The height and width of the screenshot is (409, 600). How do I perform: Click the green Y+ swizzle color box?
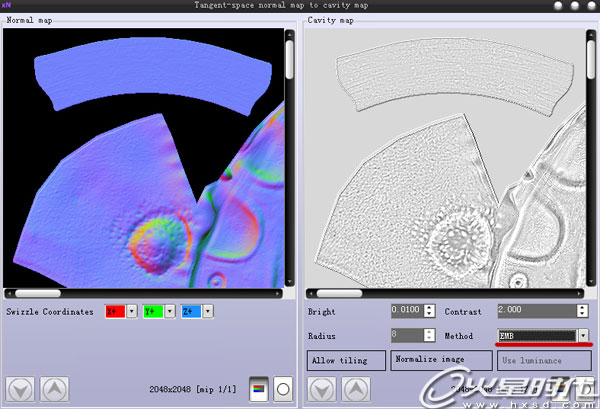(153, 311)
